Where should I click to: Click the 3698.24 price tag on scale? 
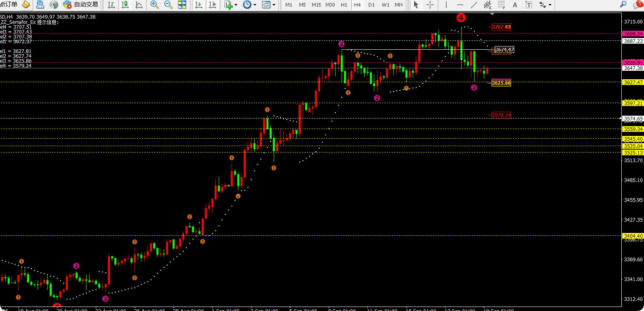point(633,34)
